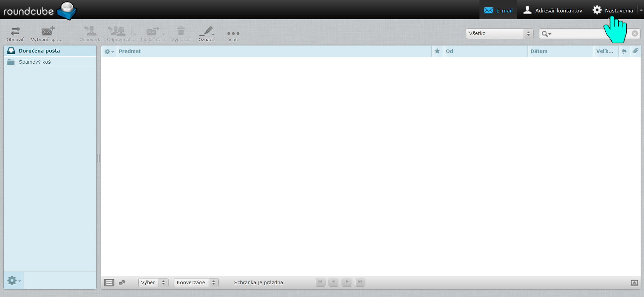Viewport: 644px width, 297px height.
Task: Clear search with the reset X icon
Action: coord(635,33)
